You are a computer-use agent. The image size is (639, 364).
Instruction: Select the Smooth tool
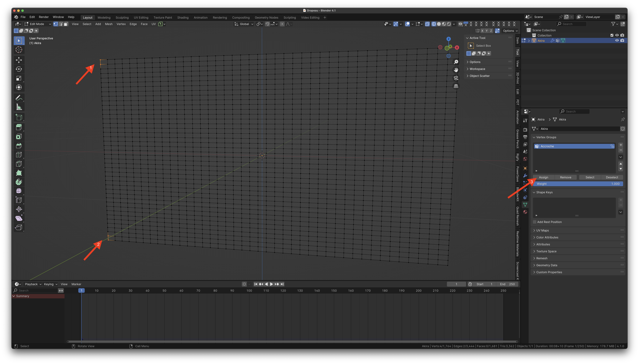click(x=19, y=191)
